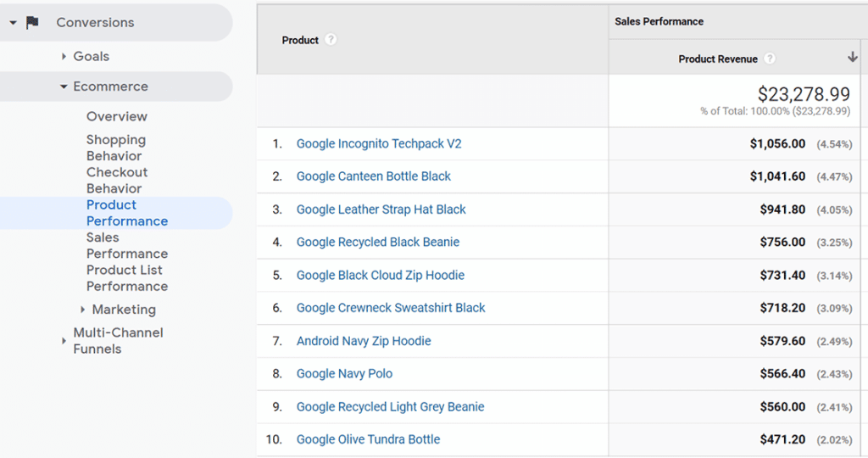Image resolution: width=868 pixels, height=458 pixels.
Task: Open Google Leather Strap Hat Black
Action: (x=381, y=209)
